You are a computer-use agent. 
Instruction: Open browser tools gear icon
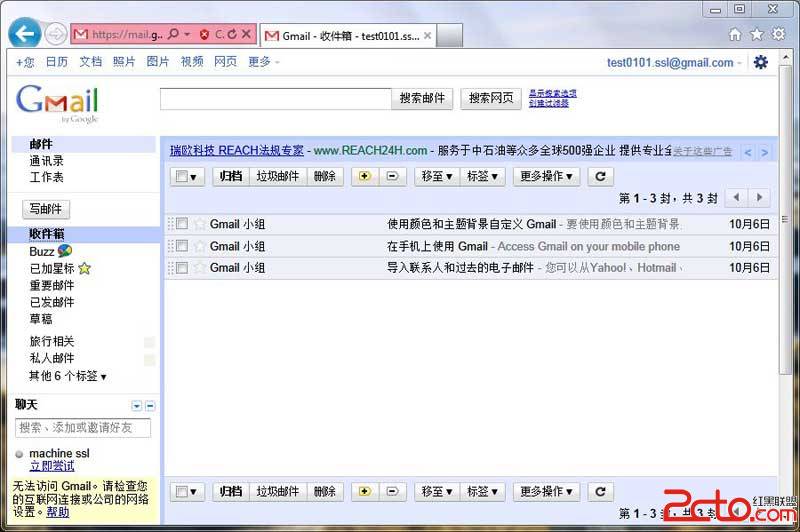pyautogui.click(x=779, y=34)
